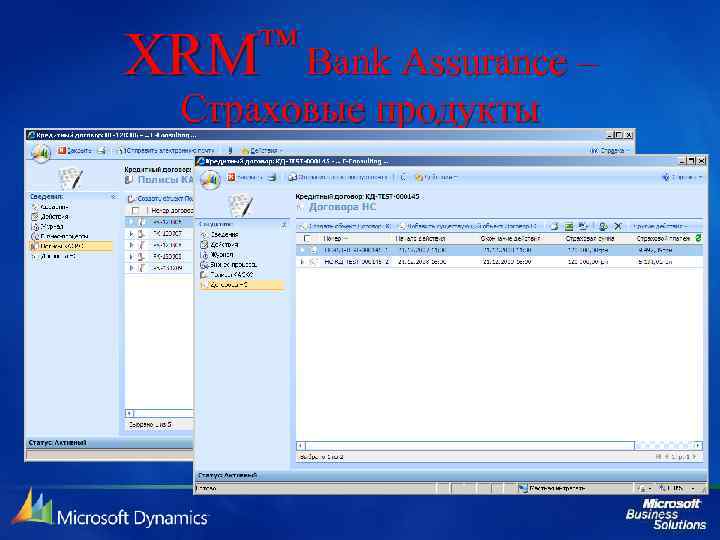Image resolution: width=720 pixels, height=540 pixels.
Task: Click Создать объект Полис in back window
Action: click(160, 199)
